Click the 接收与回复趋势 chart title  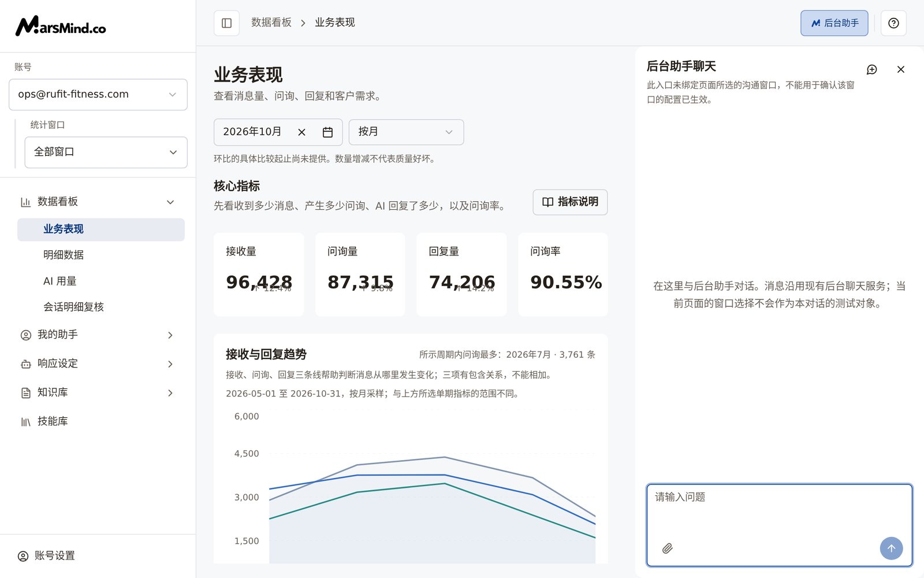click(x=266, y=354)
